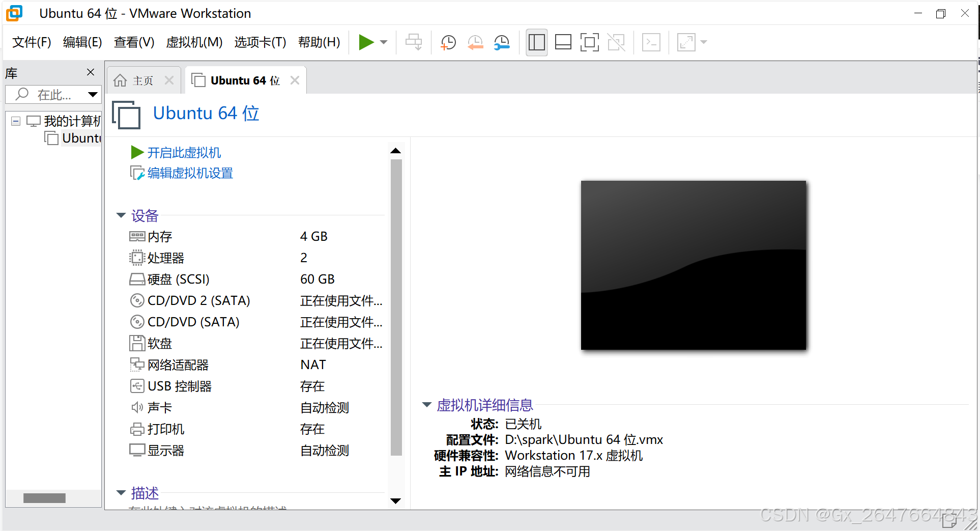Click the library horizontal scrollbar thumb
The image size is (980, 531).
click(44, 498)
